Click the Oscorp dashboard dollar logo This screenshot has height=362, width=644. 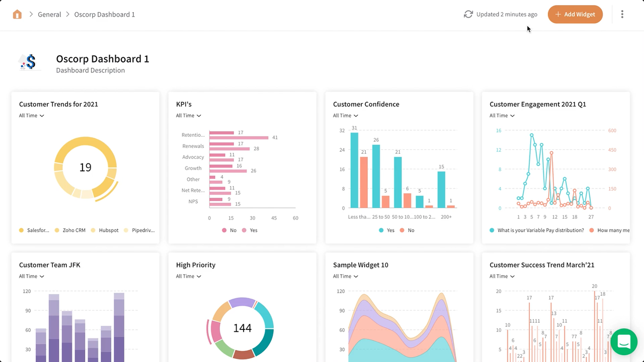[x=30, y=62]
